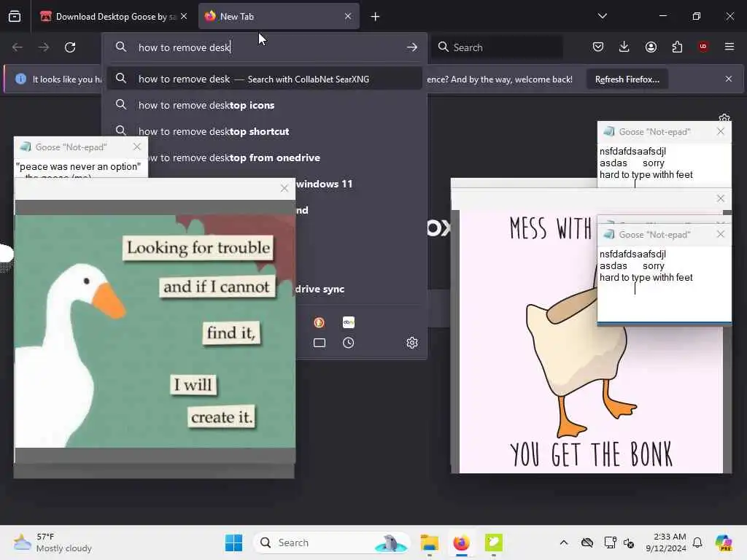747x560 pixels.
Task: Open the Extensions panel
Action: click(x=677, y=47)
